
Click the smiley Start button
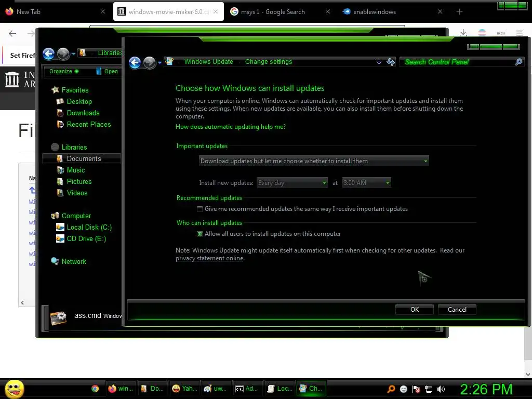[14, 389]
